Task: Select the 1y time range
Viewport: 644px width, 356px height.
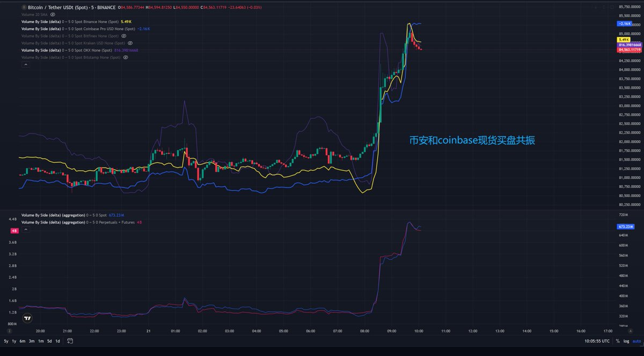Action: tap(14, 341)
